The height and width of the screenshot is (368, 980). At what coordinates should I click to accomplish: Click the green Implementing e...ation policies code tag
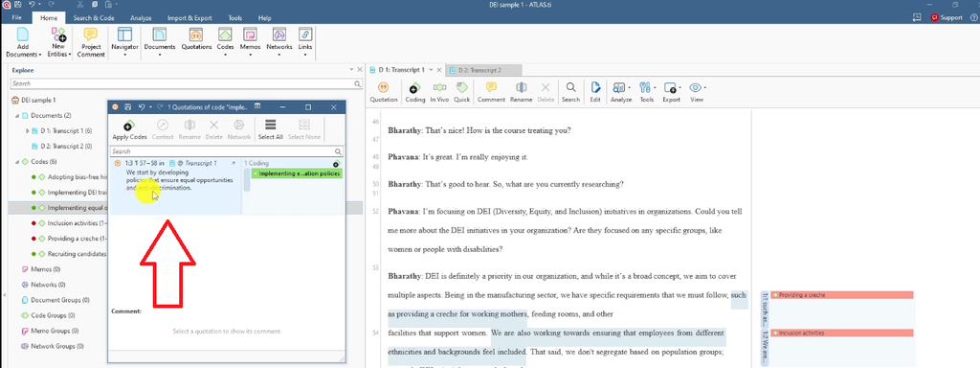click(x=297, y=173)
